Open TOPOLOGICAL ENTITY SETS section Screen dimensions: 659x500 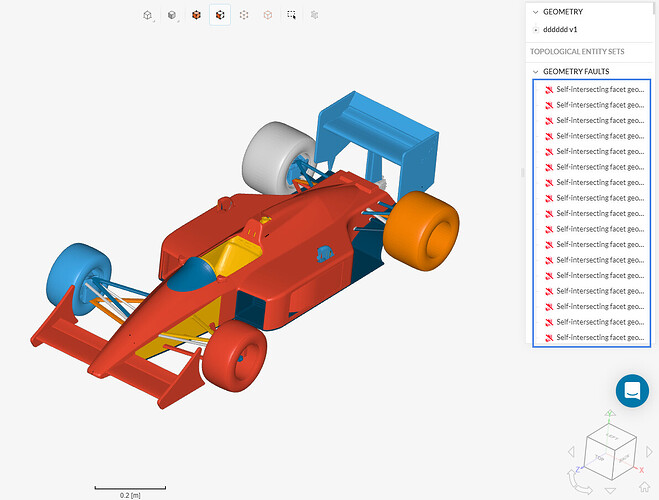[577, 52]
